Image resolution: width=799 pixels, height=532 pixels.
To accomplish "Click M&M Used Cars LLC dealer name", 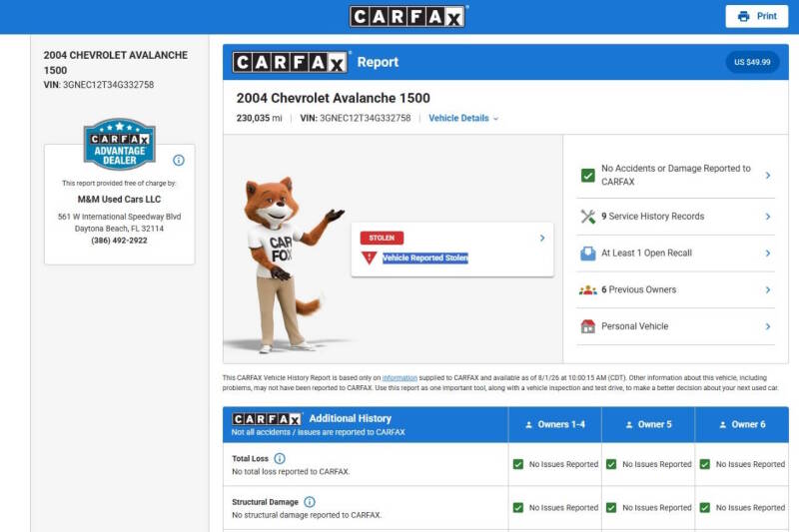I will click(119, 199).
